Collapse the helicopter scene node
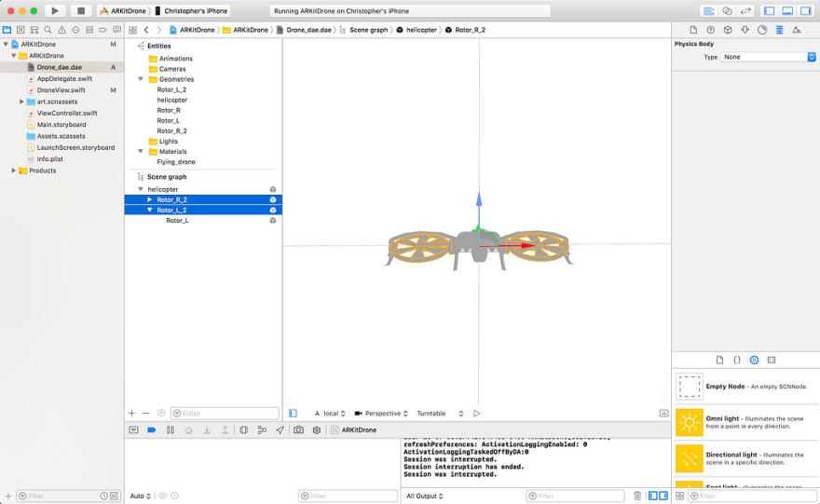Viewport: 820px width, 504px height. 140,189
